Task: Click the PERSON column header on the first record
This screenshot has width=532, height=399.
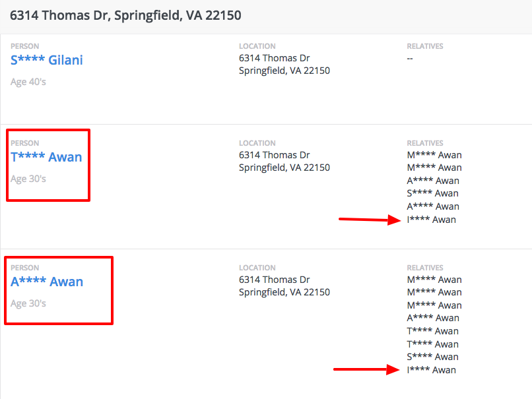Action: click(24, 46)
